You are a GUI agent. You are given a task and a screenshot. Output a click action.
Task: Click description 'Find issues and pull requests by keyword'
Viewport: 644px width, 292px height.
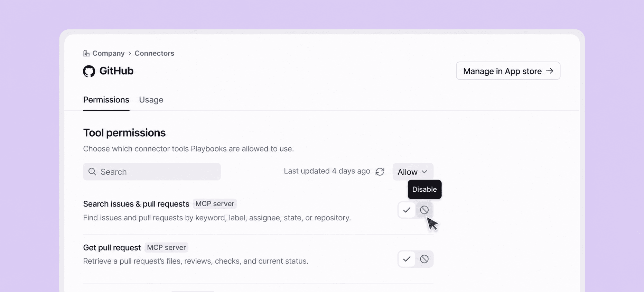point(217,218)
